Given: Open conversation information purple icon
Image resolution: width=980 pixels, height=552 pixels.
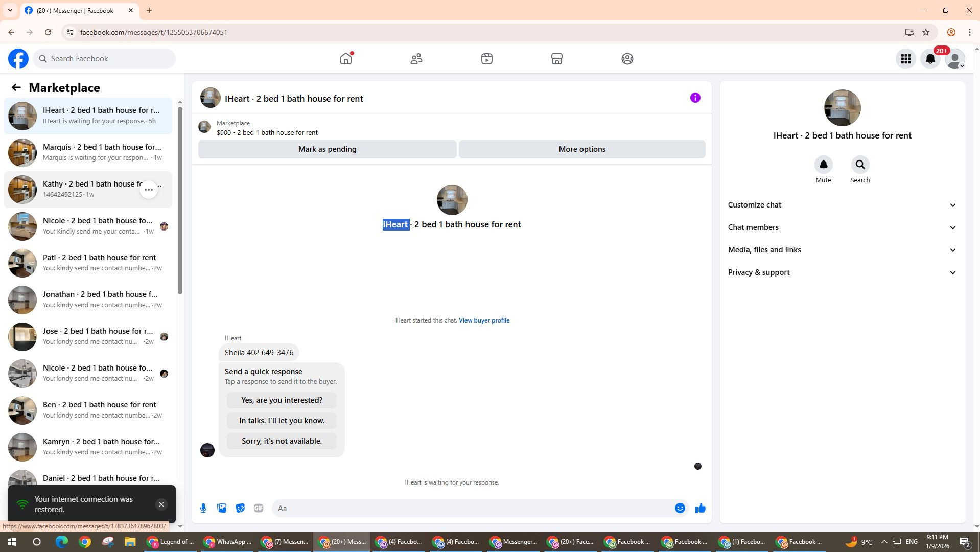Looking at the screenshot, I should click(x=695, y=98).
